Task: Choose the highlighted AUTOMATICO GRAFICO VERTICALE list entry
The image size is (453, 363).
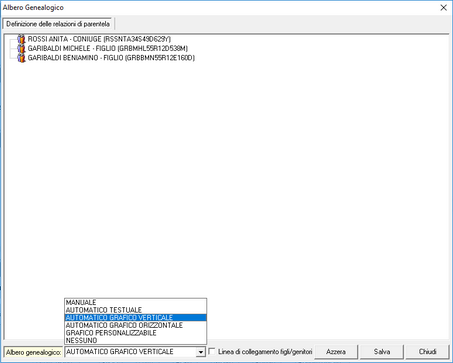Action: [135, 318]
